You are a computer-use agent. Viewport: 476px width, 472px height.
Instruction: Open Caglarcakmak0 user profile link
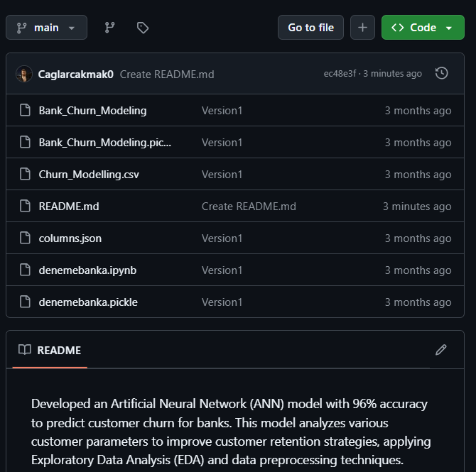(75, 74)
